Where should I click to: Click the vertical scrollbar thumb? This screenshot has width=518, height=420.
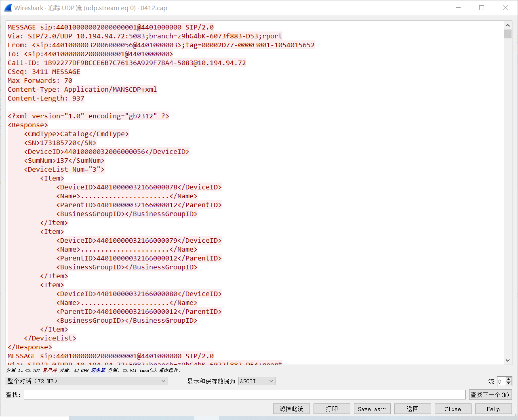tap(508, 34)
